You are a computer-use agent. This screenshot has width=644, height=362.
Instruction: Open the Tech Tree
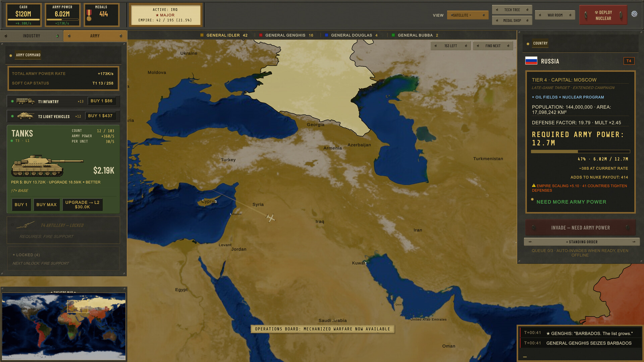tap(512, 10)
